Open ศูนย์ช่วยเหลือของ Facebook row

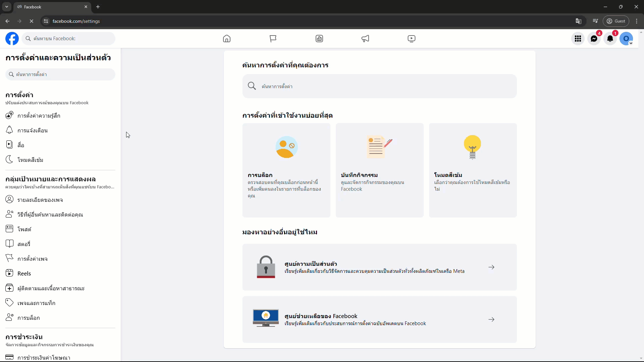pyautogui.click(x=380, y=319)
